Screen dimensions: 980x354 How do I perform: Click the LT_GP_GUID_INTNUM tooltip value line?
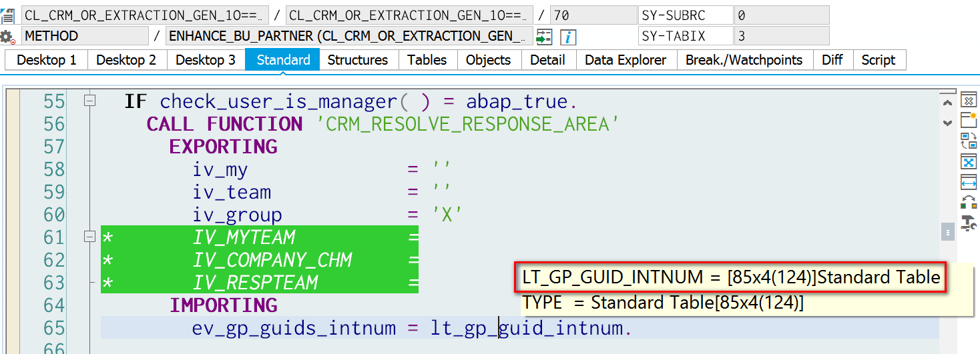[731, 277]
